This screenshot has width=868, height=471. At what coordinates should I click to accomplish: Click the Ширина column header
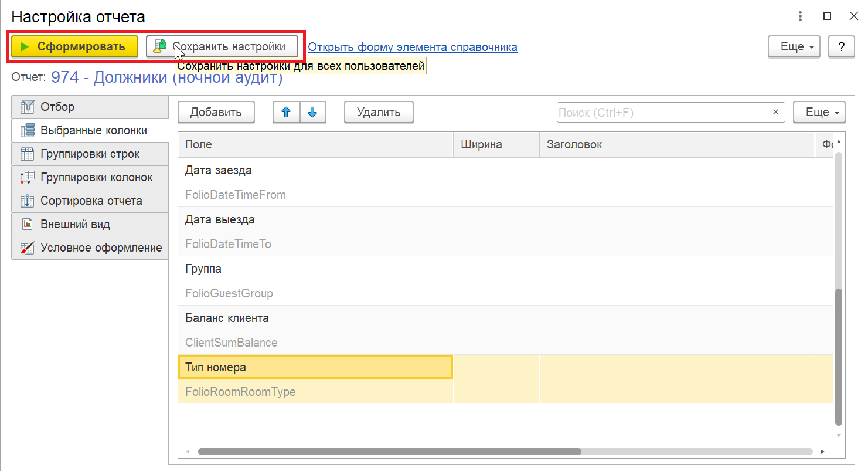[x=496, y=144]
